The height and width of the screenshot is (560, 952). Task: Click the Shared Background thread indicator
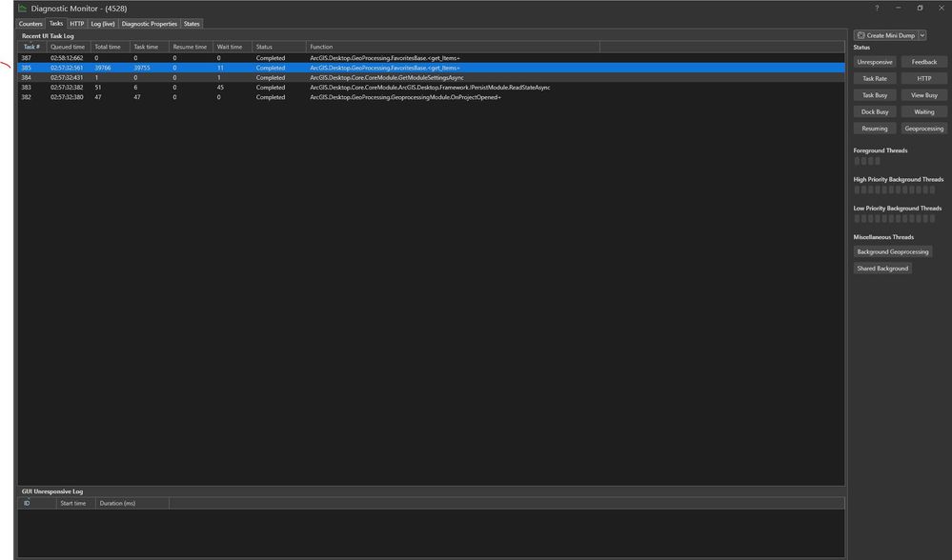(882, 269)
